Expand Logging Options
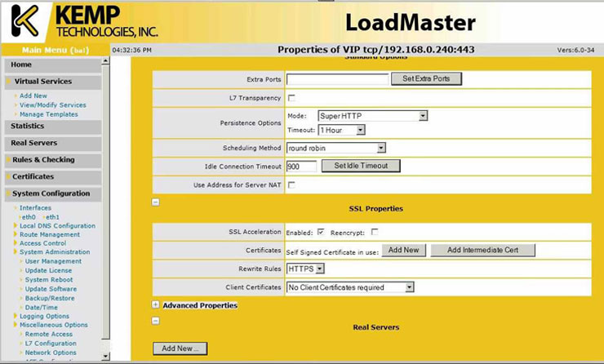 [x=44, y=316]
